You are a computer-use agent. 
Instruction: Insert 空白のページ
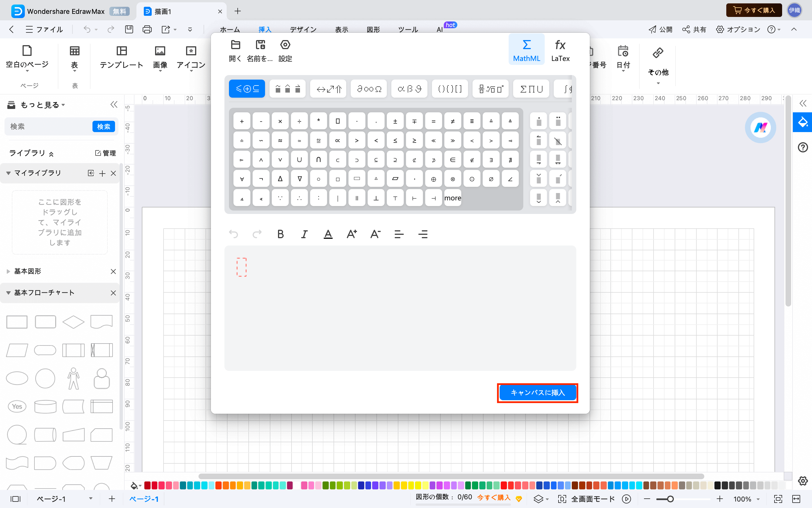pyautogui.click(x=27, y=58)
